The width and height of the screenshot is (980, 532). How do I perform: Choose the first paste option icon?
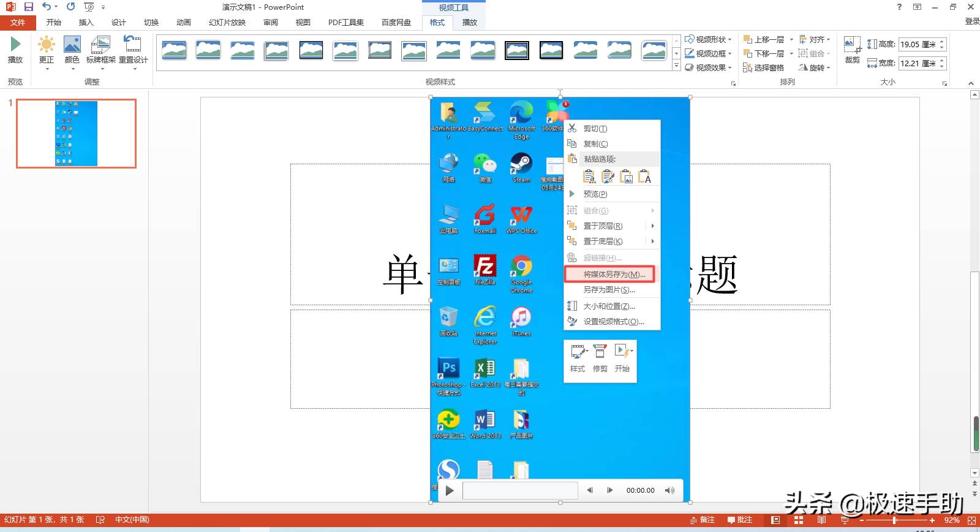point(589,177)
